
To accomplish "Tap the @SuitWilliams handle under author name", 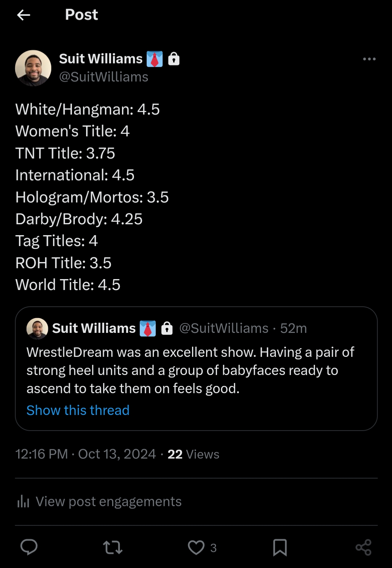I will pos(103,77).
